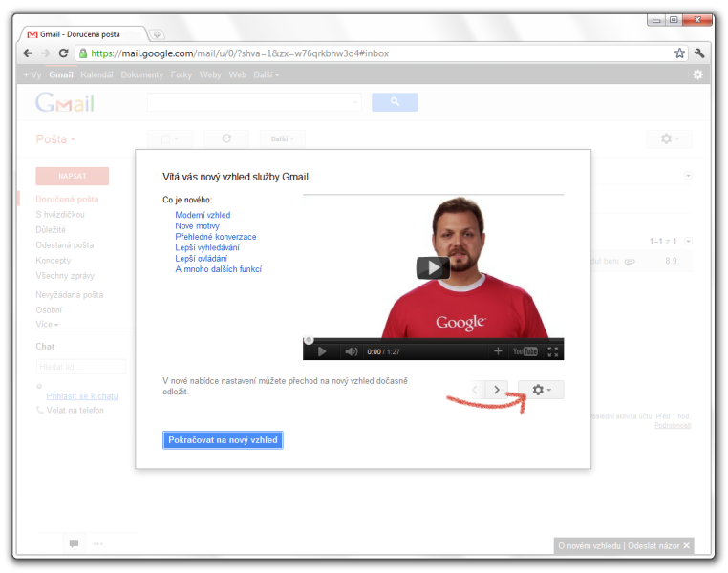Open Odeslaná pošta folder
This screenshot has height=573, width=728.
(65, 245)
